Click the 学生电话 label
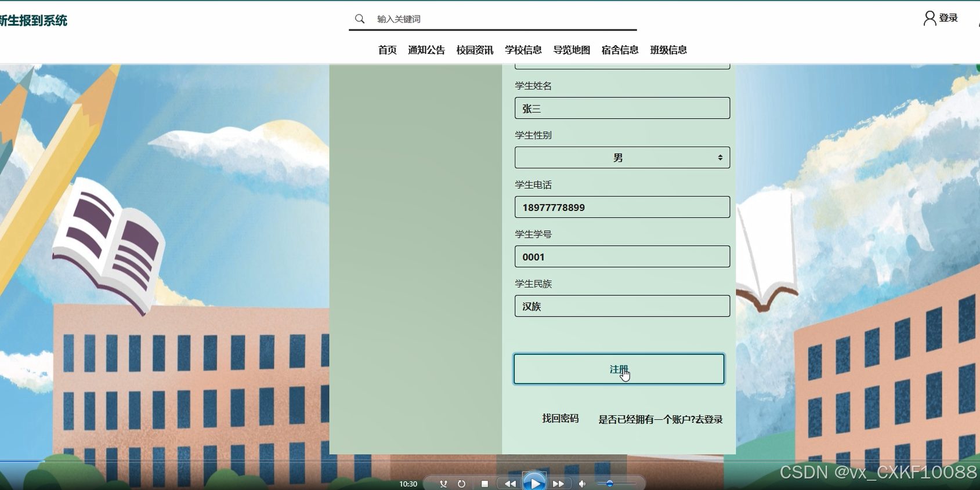This screenshot has height=490, width=980. [x=533, y=185]
